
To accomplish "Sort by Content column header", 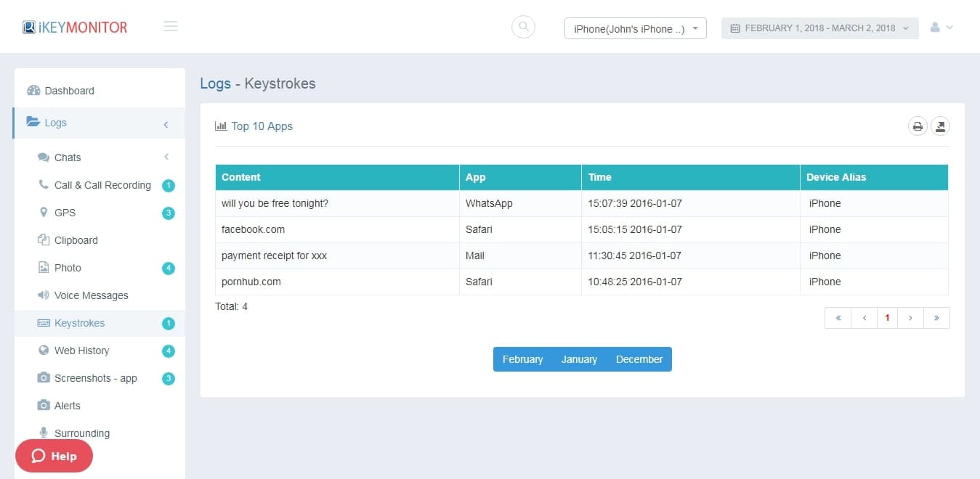I will coord(337,177).
